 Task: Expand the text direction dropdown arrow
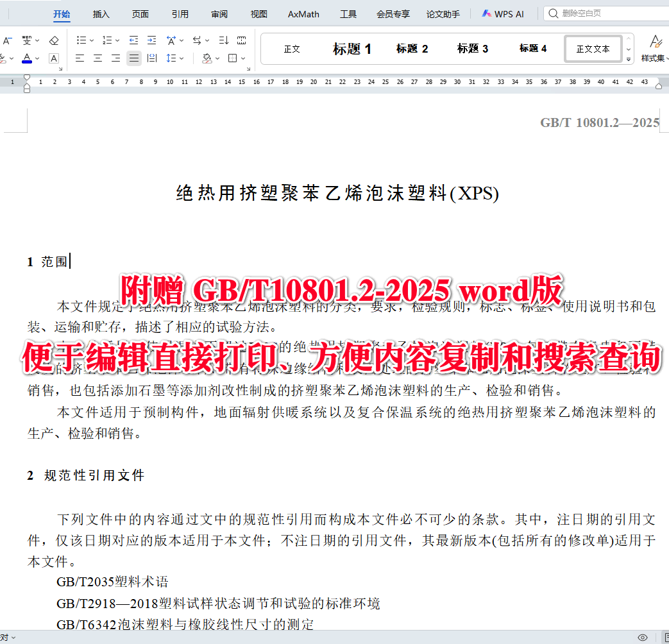[207, 40]
